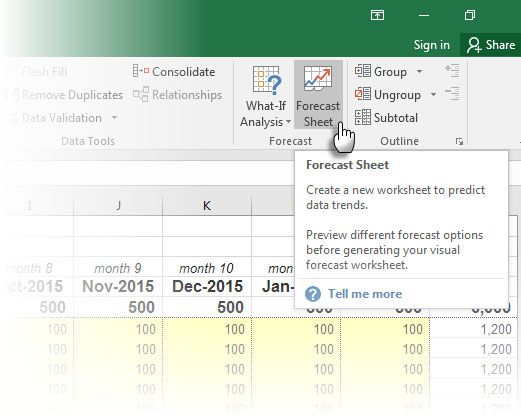Select column J header
Screen dimensions: 521x416
point(118,205)
